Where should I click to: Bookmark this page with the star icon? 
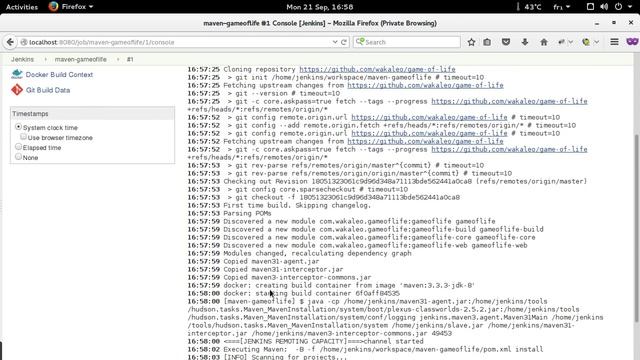coord(471,42)
